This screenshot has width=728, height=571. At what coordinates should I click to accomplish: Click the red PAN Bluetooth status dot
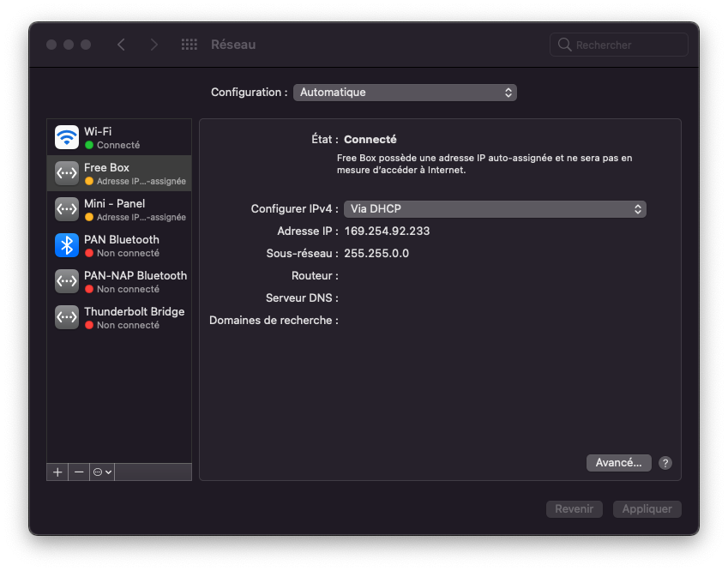[89, 253]
